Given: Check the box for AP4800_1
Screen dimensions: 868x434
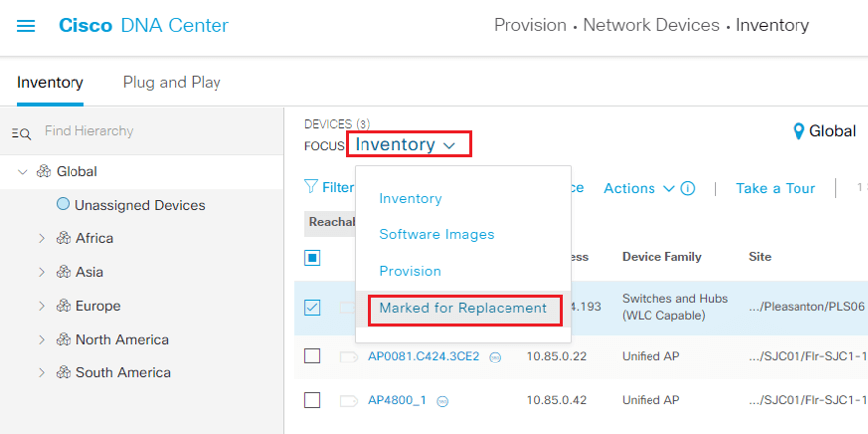Looking at the screenshot, I should point(312,400).
